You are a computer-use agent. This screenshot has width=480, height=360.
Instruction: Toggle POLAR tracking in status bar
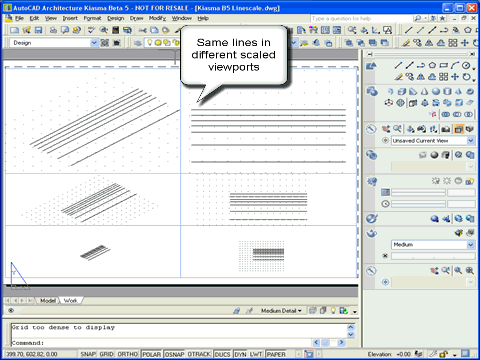pyautogui.click(x=152, y=354)
